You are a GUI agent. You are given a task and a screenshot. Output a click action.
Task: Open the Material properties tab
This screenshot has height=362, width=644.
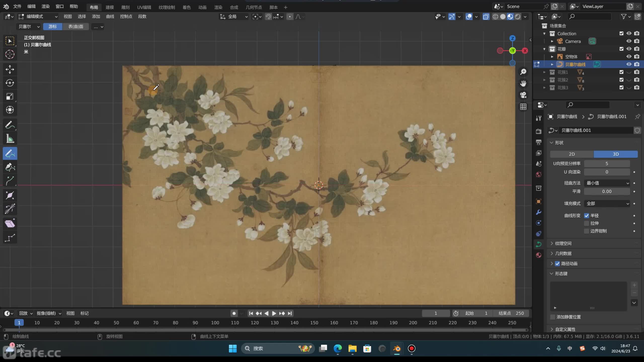click(539, 255)
